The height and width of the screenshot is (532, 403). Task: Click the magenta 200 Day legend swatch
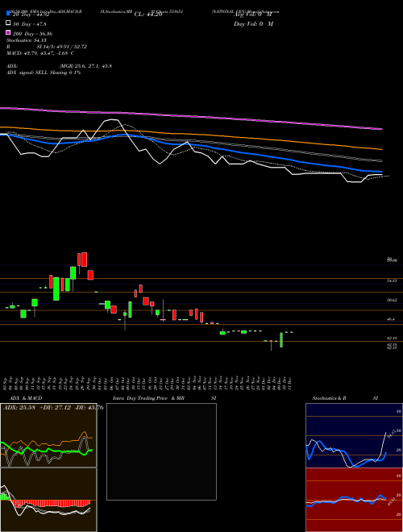point(8,32)
